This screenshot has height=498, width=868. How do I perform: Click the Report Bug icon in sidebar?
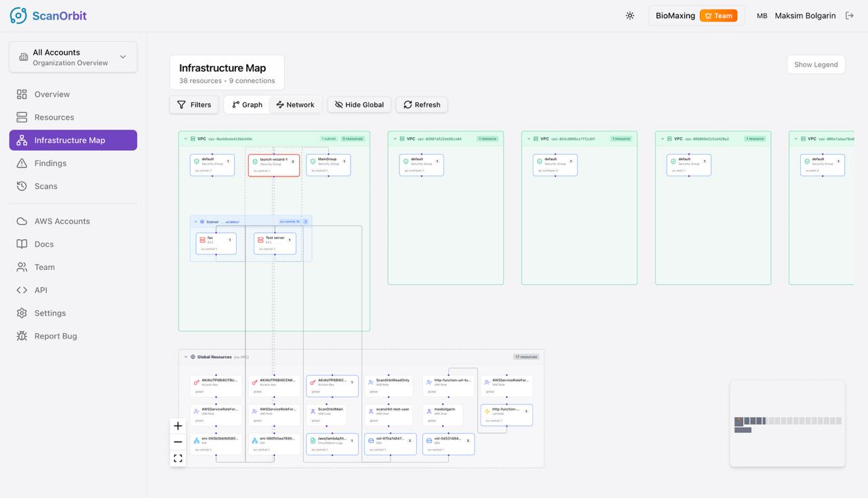[22, 336]
